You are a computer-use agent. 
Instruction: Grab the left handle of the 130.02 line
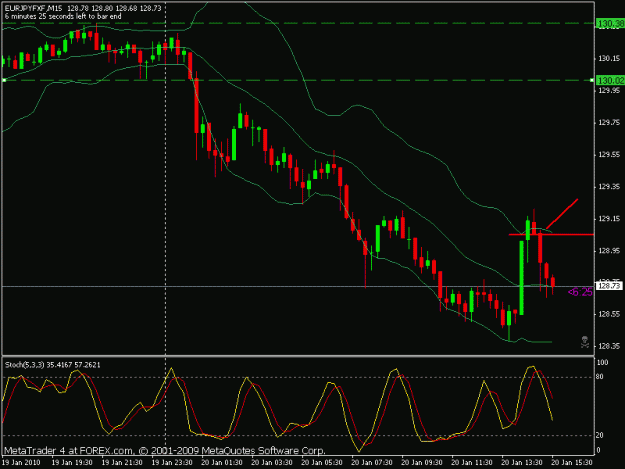(x=4, y=80)
